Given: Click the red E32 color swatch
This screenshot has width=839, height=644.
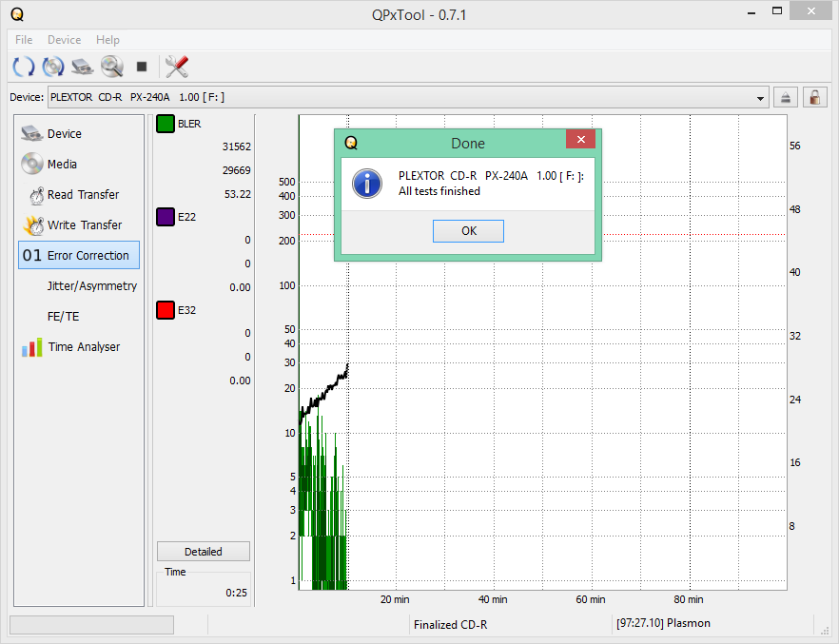Looking at the screenshot, I should click(166, 310).
